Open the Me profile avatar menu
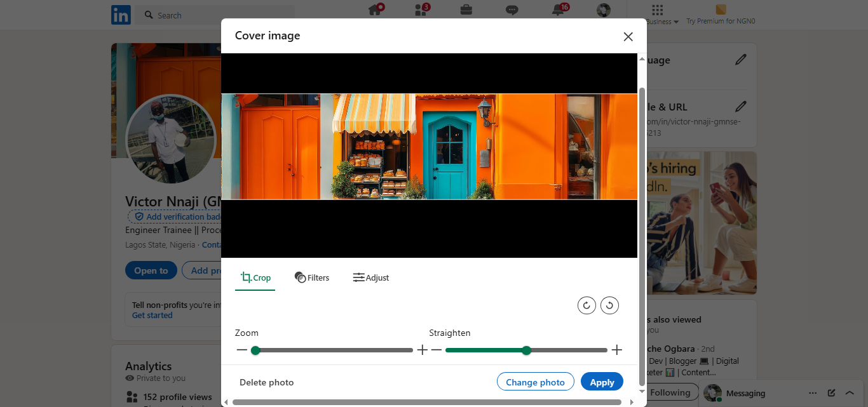This screenshot has width=868, height=407. [x=602, y=10]
